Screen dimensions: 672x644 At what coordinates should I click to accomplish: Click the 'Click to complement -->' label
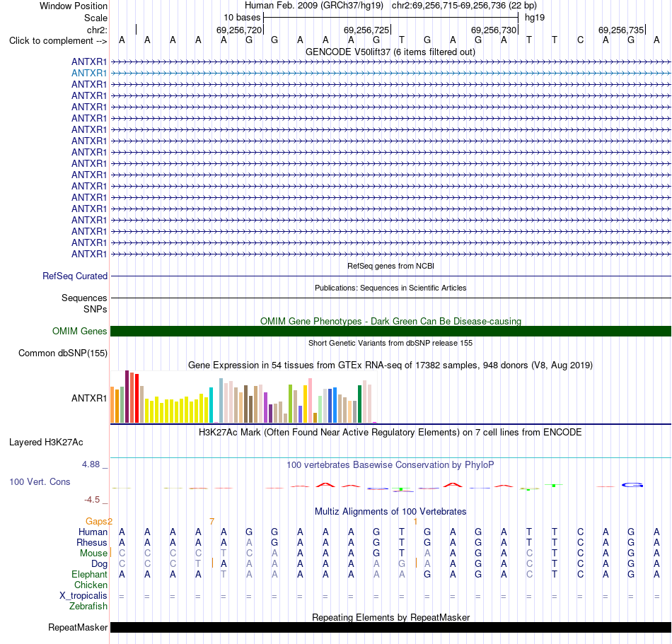[x=58, y=41]
